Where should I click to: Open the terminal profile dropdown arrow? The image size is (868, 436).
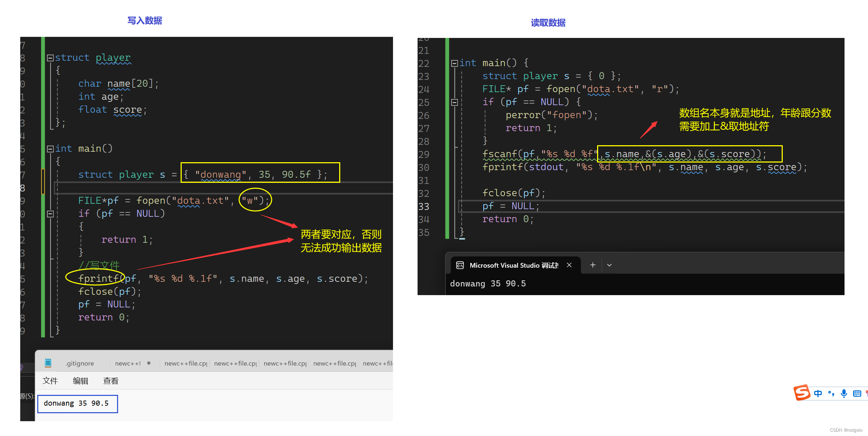point(609,265)
